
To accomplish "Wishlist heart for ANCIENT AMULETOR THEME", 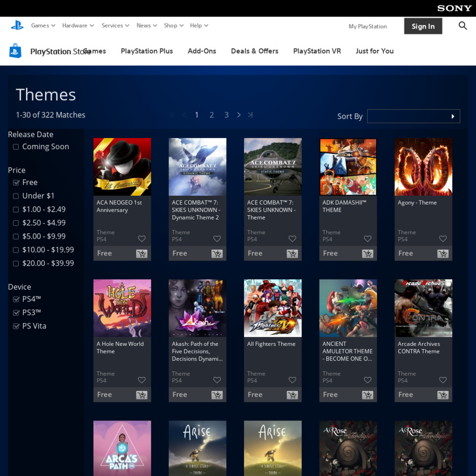I will tap(368, 380).
